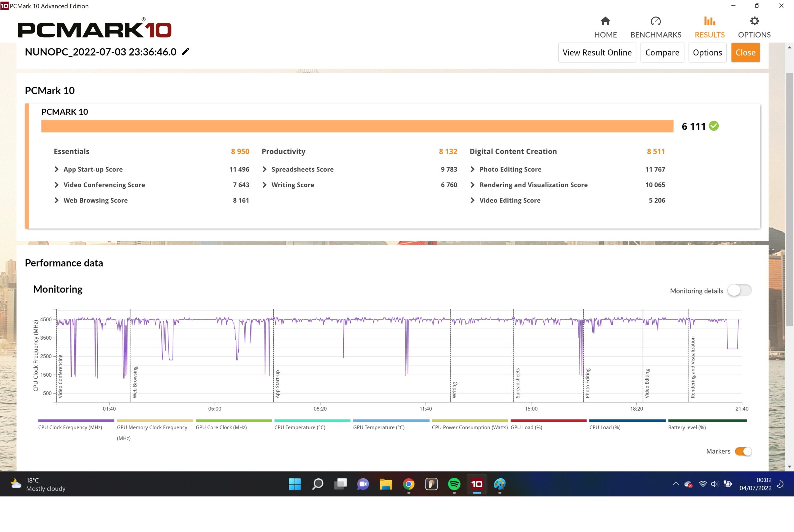794x532 pixels.
Task: Expand Video Editing Score details
Action: click(x=472, y=200)
